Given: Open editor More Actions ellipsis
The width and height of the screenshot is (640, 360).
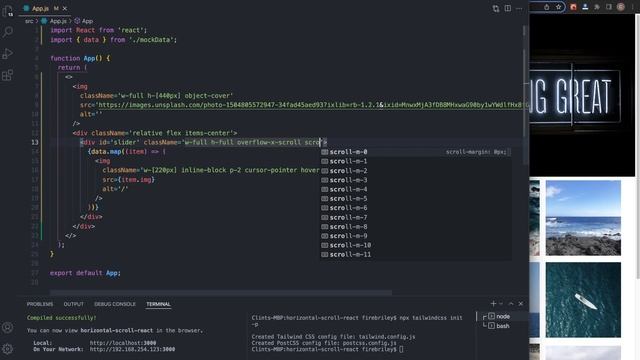Looking at the screenshot, I should pos(519,8).
